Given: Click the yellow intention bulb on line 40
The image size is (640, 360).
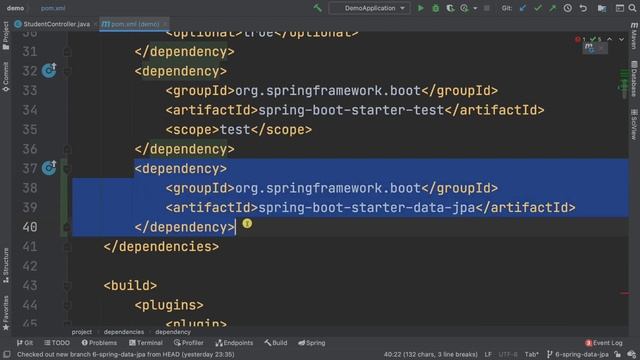Looking at the screenshot, I should pyautogui.click(x=247, y=223).
